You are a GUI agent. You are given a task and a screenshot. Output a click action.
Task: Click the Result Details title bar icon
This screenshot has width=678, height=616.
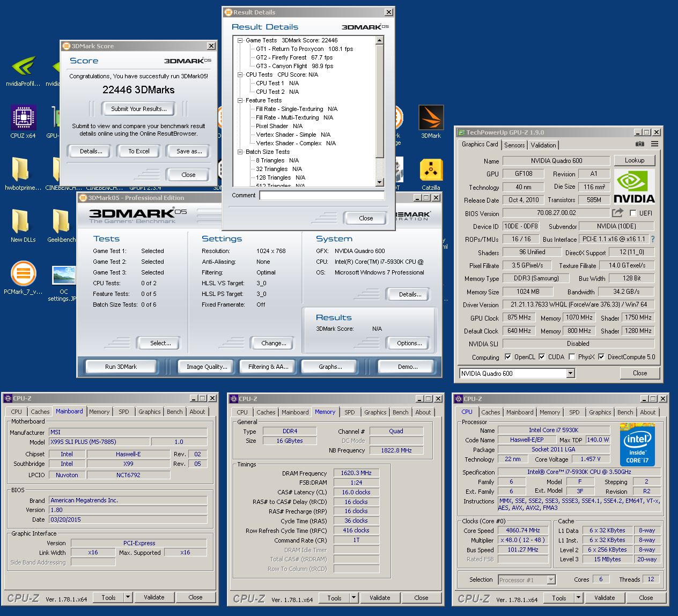click(229, 12)
